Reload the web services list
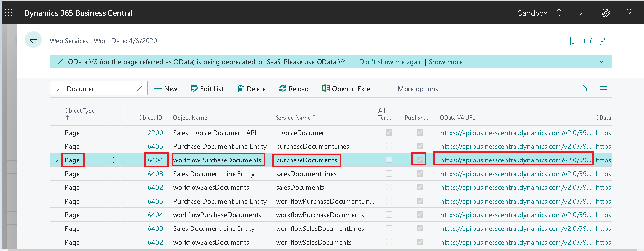This screenshot has width=644, height=251. (x=294, y=89)
